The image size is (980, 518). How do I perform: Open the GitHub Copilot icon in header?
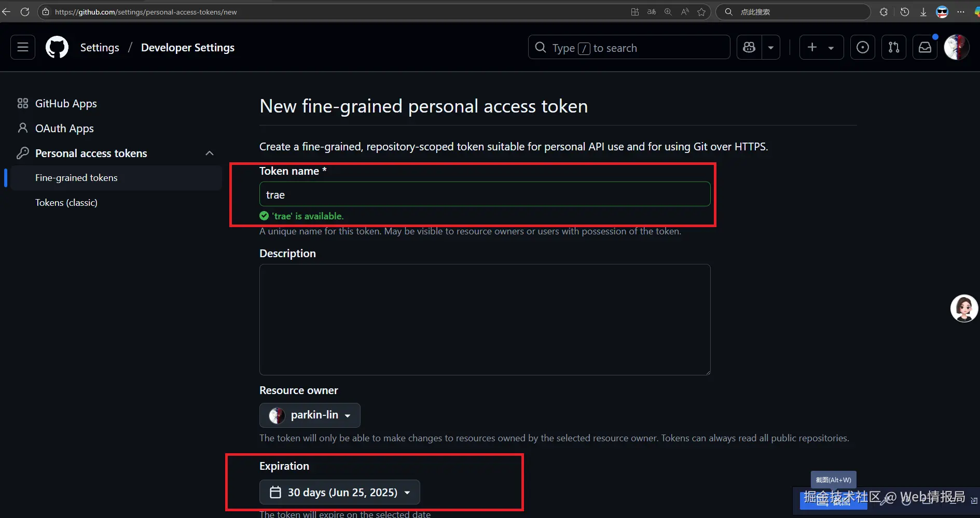point(748,47)
